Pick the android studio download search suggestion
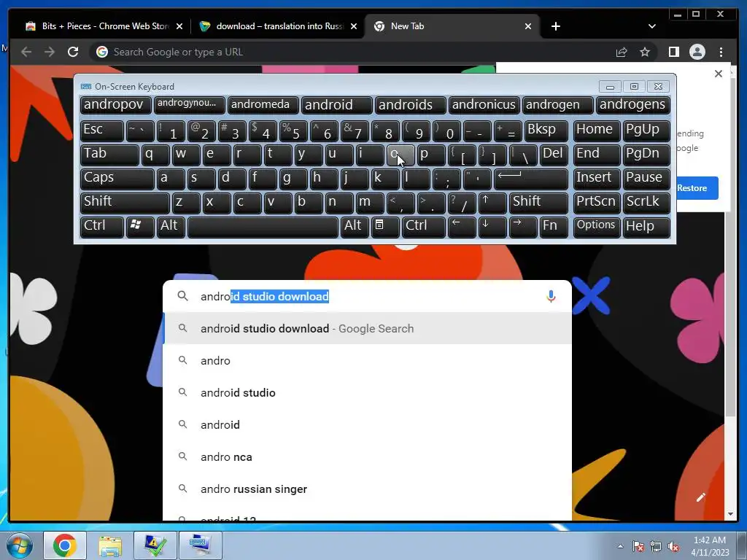The width and height of the screenshot is (747, 560). pos(368,329)
